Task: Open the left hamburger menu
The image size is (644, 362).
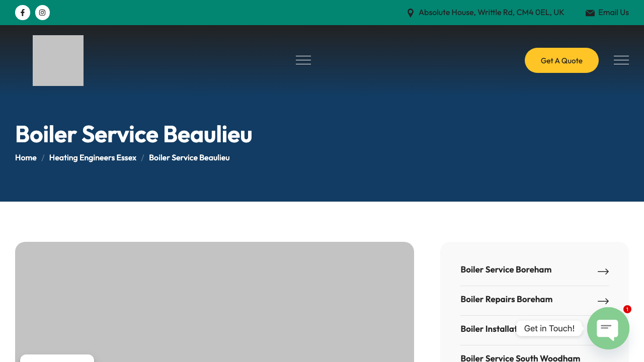Action: tap(303, 60)
